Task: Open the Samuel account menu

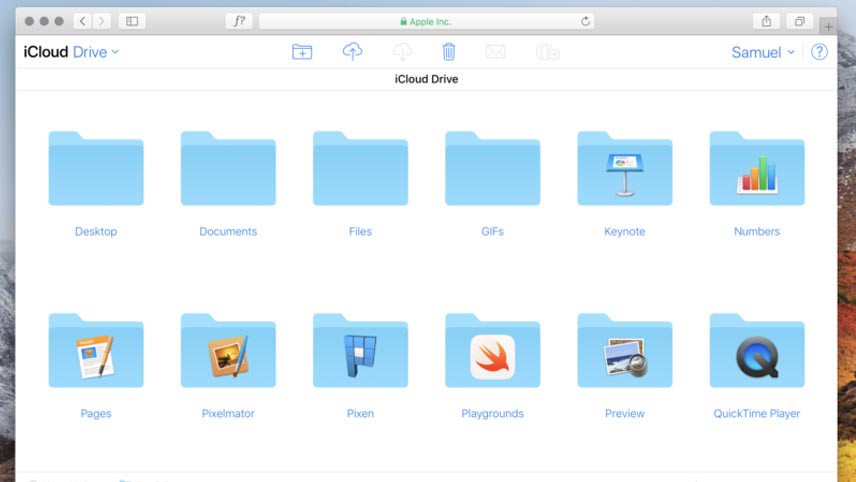Action: pos(763,52)
